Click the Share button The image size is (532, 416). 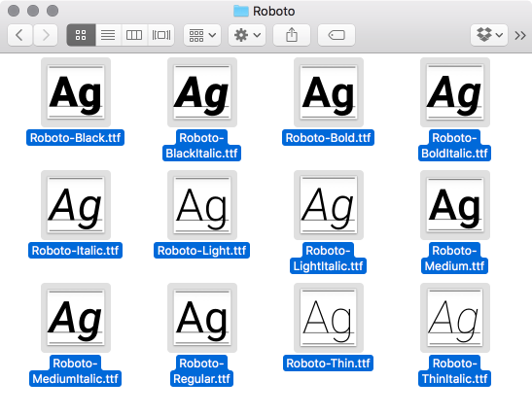pyautogui.click(x=292, y=35)
